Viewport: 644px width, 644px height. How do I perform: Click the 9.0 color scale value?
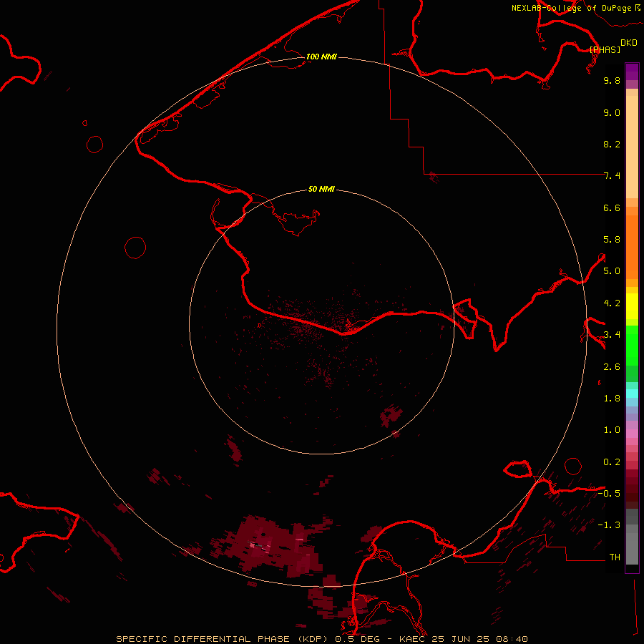pos(612,113)
